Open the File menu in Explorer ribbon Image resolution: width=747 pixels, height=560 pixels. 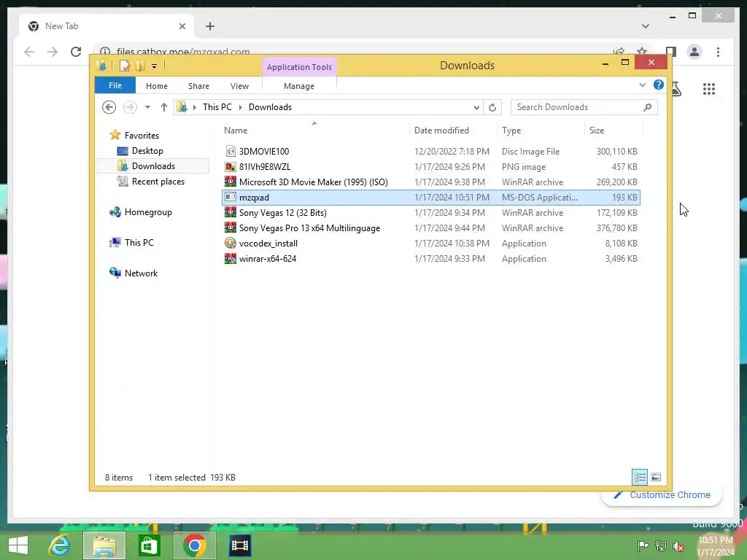[115, 86]
